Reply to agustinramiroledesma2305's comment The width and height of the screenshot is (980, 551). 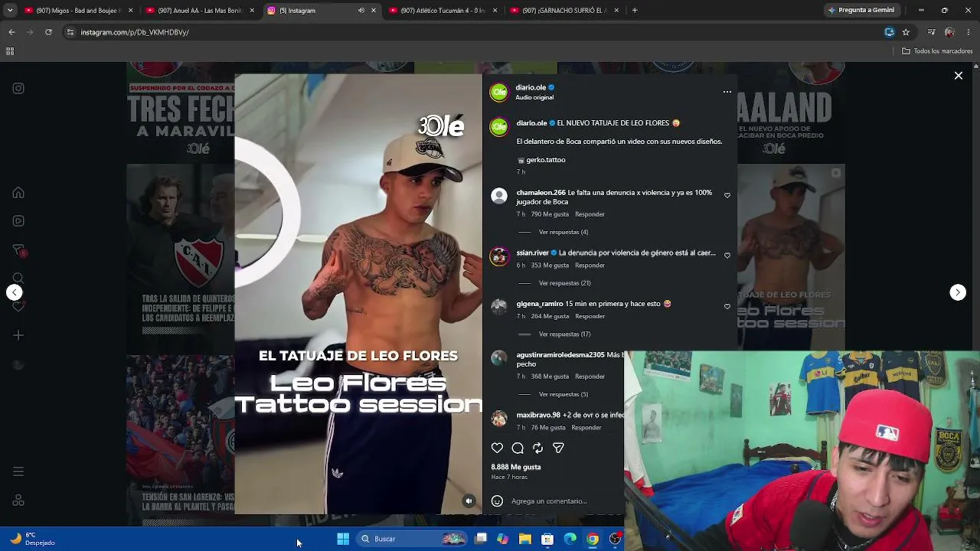(590, 377)
